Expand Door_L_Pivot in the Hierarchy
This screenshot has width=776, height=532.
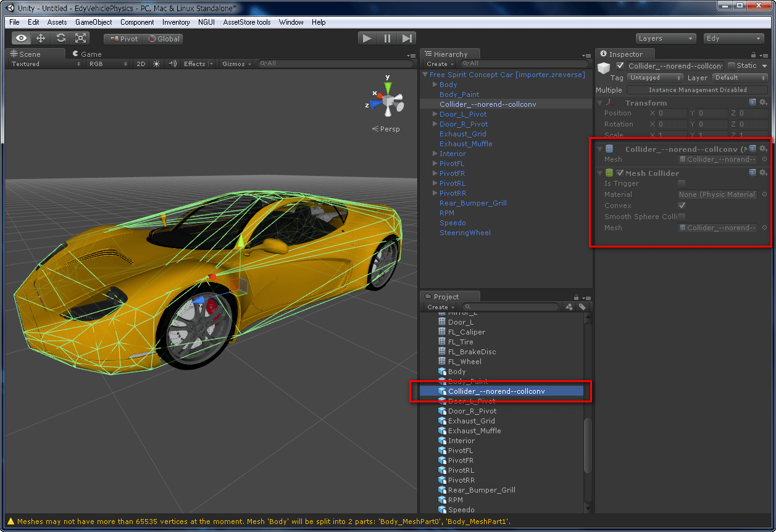tap(433, 114)
